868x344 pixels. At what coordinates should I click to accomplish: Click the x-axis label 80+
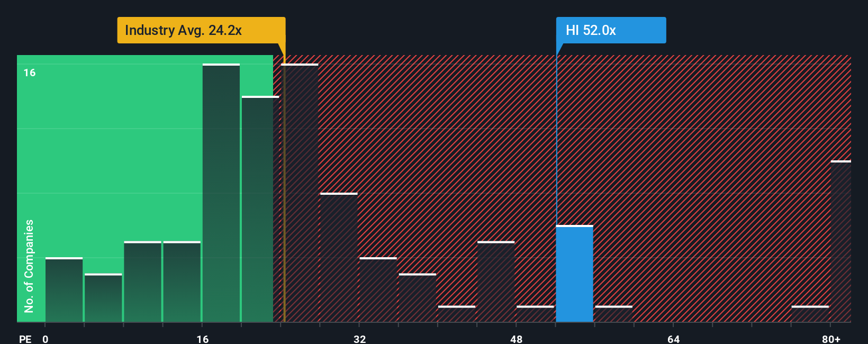pos(831,339)
